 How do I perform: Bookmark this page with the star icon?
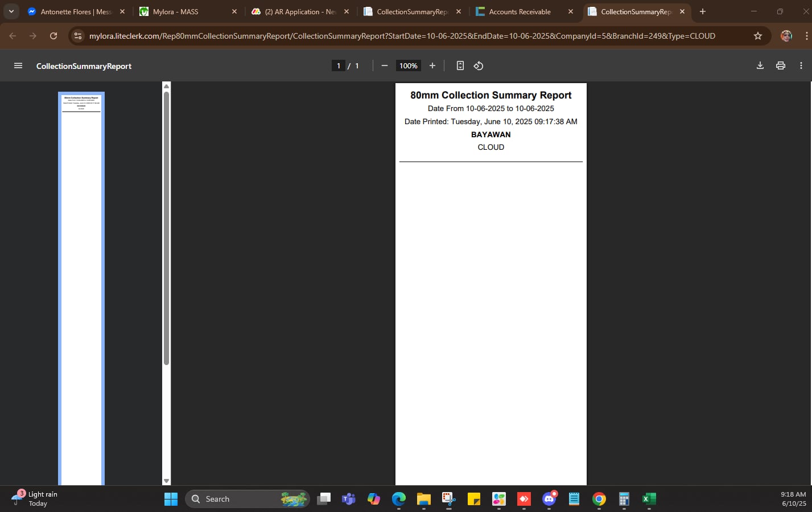757,36
